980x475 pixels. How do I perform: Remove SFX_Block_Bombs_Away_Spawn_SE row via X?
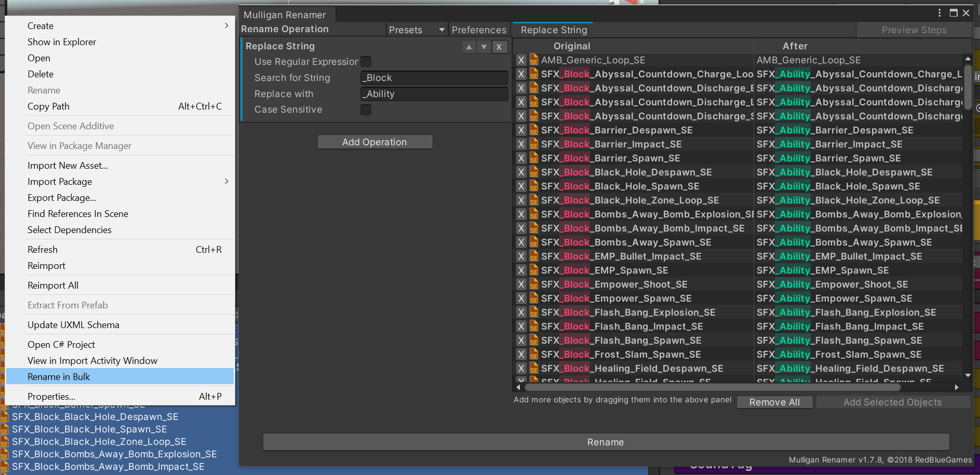pos(521,242)
